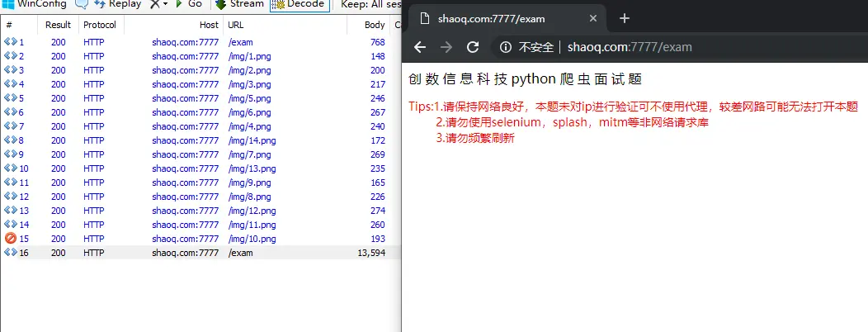Click the /img/5.png URL cell
The height and width of the screenshot is (332, 868).
coord(250,98)
